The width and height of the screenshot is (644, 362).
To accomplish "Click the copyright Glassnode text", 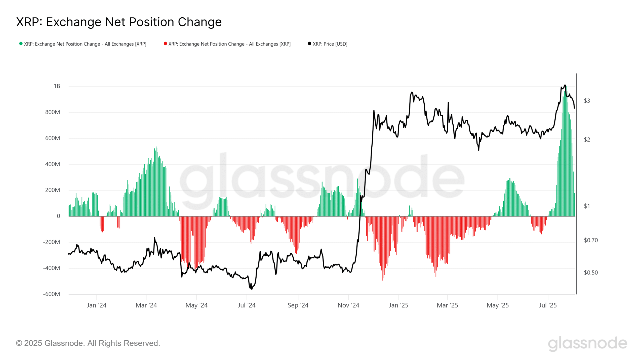I will (88, 343).
